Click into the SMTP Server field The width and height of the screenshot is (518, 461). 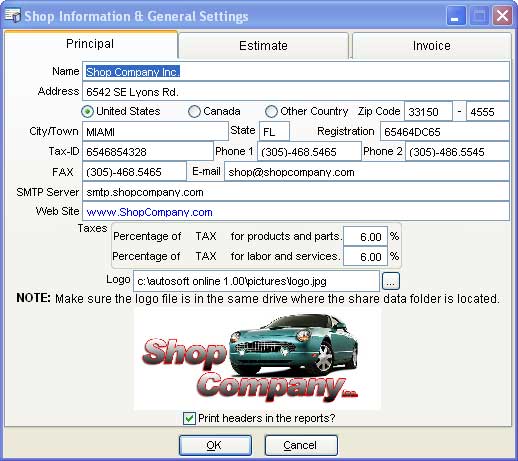click(296, 192)
